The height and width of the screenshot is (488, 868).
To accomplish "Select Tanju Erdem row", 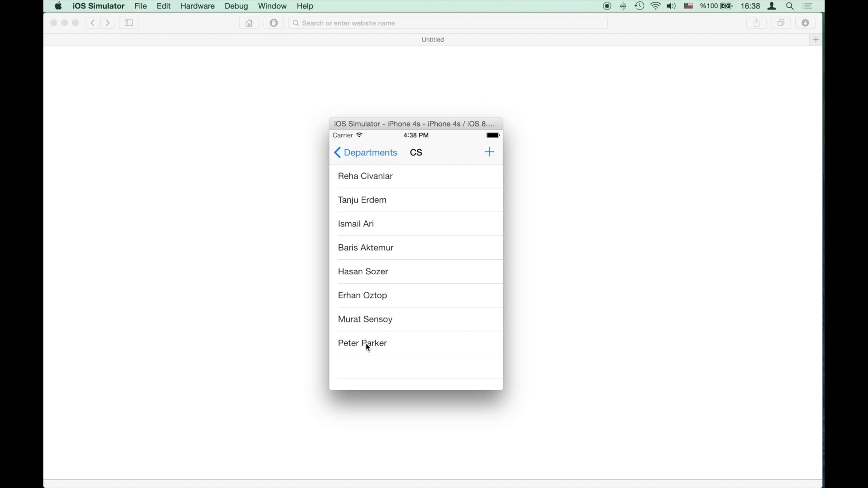I will pyautogui.click(x=416, y=200).
